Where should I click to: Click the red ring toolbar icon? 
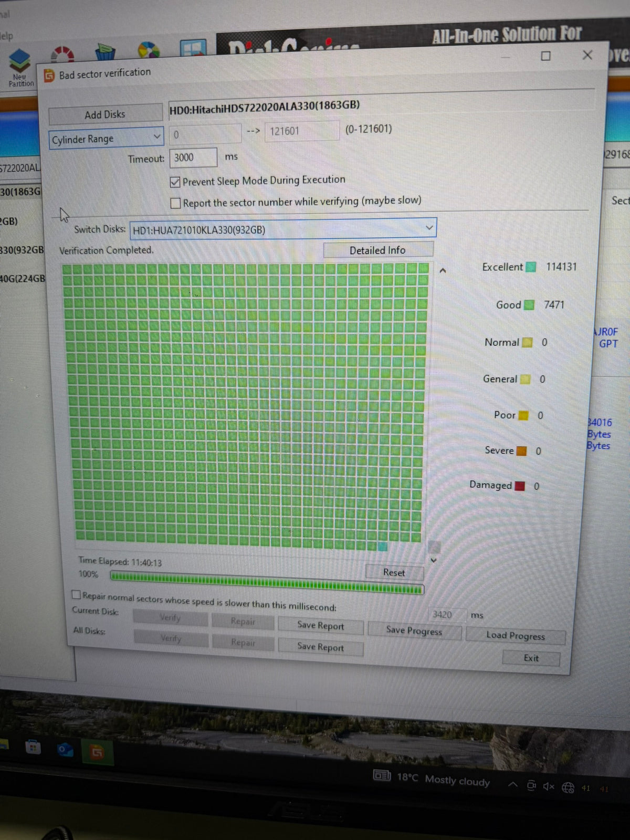pyautogui.click(x=62, y=54)
